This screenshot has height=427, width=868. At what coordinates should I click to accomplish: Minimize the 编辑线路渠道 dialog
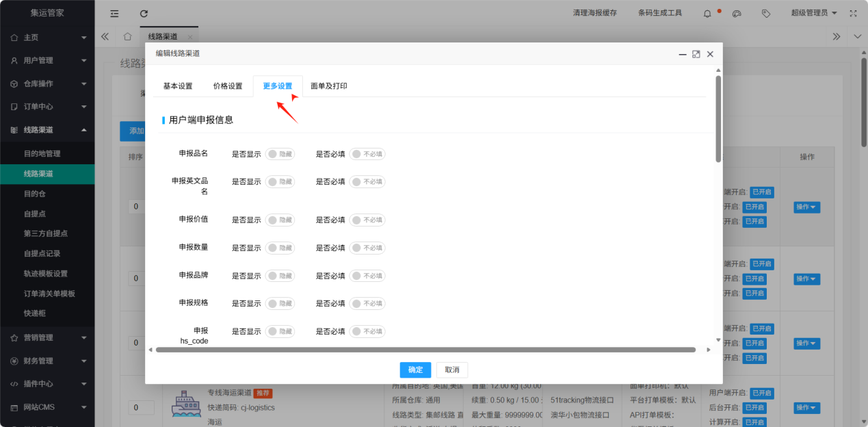[x=682, y=54]
